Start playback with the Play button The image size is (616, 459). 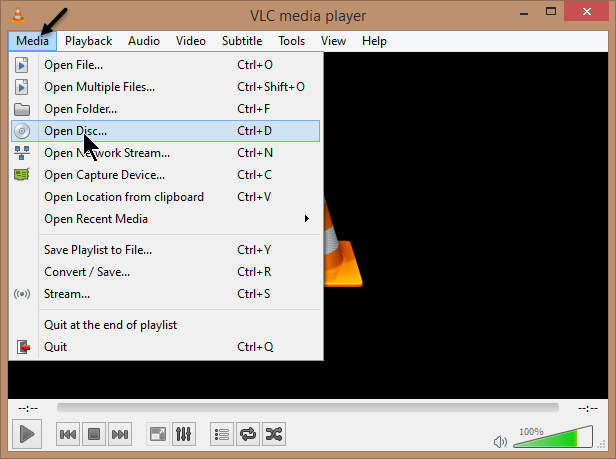pyautogui.click(x=27, y=434)
